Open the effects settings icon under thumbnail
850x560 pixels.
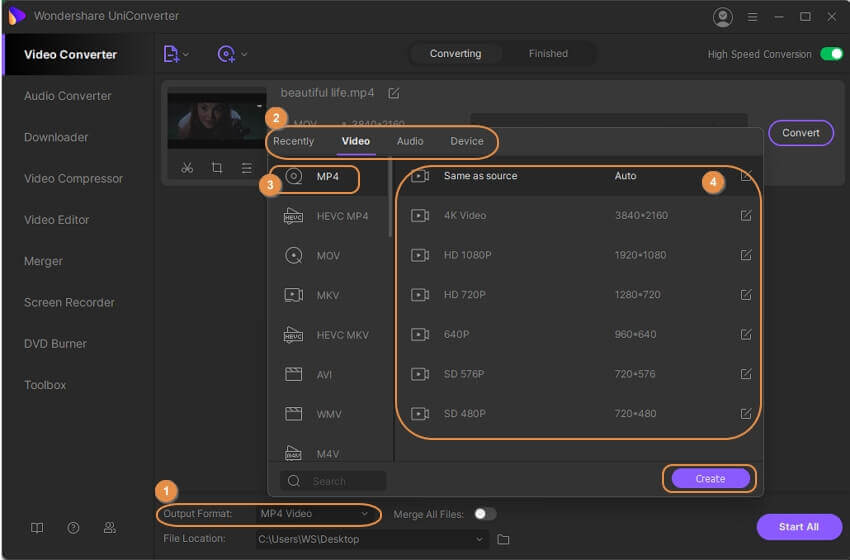[x=247, y=168]
